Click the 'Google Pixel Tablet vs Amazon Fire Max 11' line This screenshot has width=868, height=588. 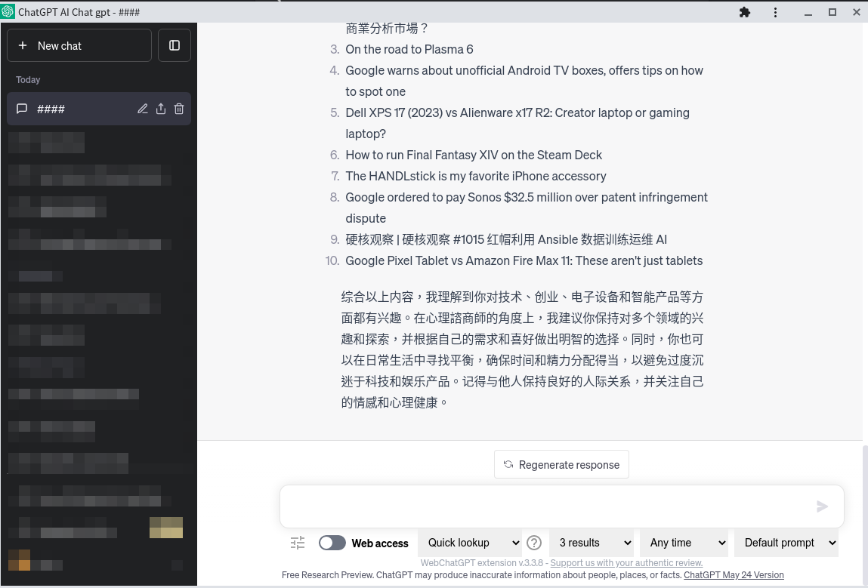coord(524,260)
